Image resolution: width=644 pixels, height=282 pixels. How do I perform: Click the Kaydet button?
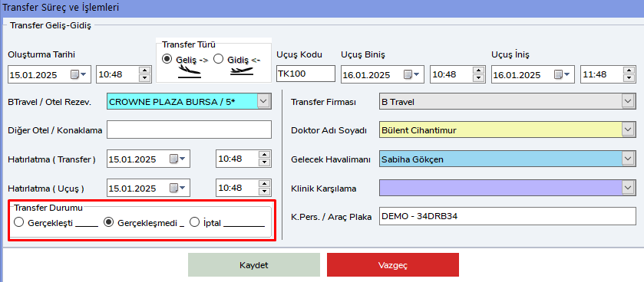point(254,265)
